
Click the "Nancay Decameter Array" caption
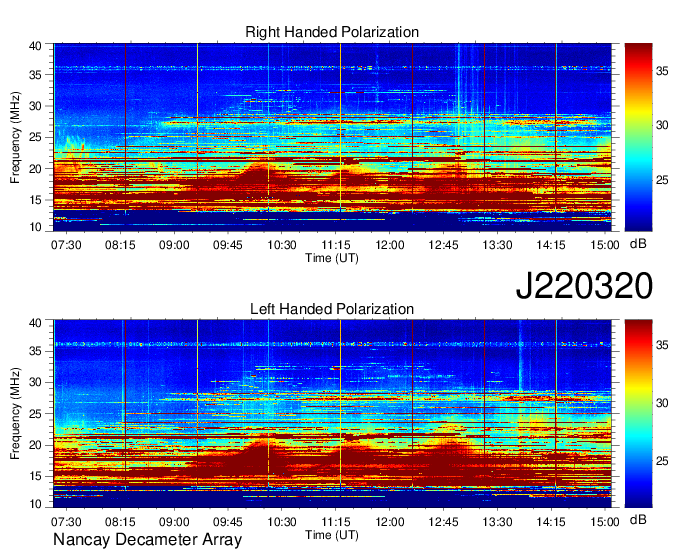coord(147,539)
